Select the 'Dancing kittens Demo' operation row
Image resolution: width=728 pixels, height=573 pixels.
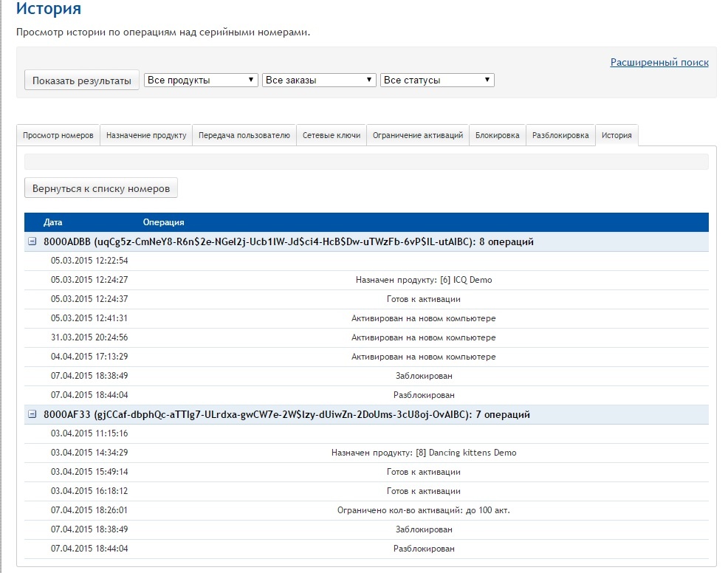[x=423, y=453]
